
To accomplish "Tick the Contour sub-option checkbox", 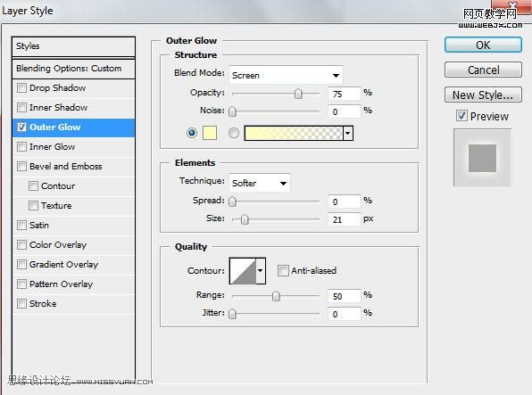I will coord(33,185).
